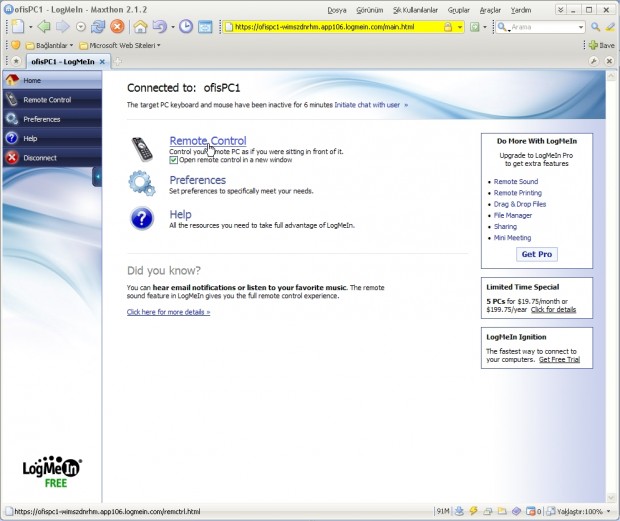Click the yellow folder icon in status bar
This screenshot has width=620, height=521.
pyautogui.click(x=502, y=511)
